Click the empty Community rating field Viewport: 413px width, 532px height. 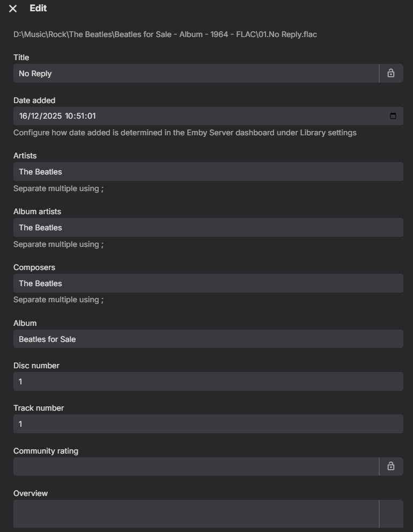[196, 467]
